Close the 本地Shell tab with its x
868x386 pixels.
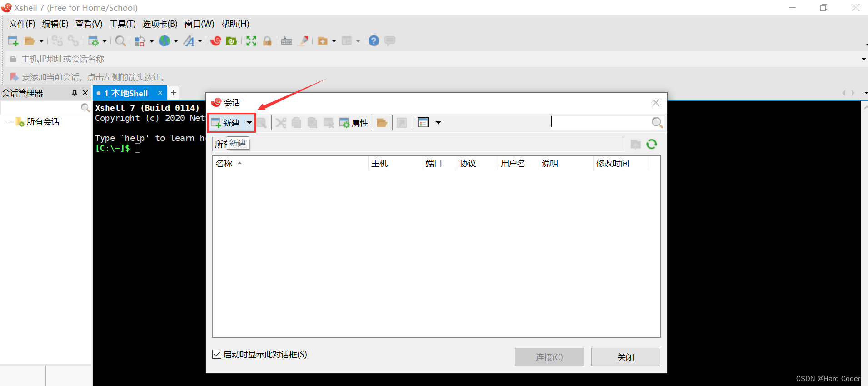point(160,93)
